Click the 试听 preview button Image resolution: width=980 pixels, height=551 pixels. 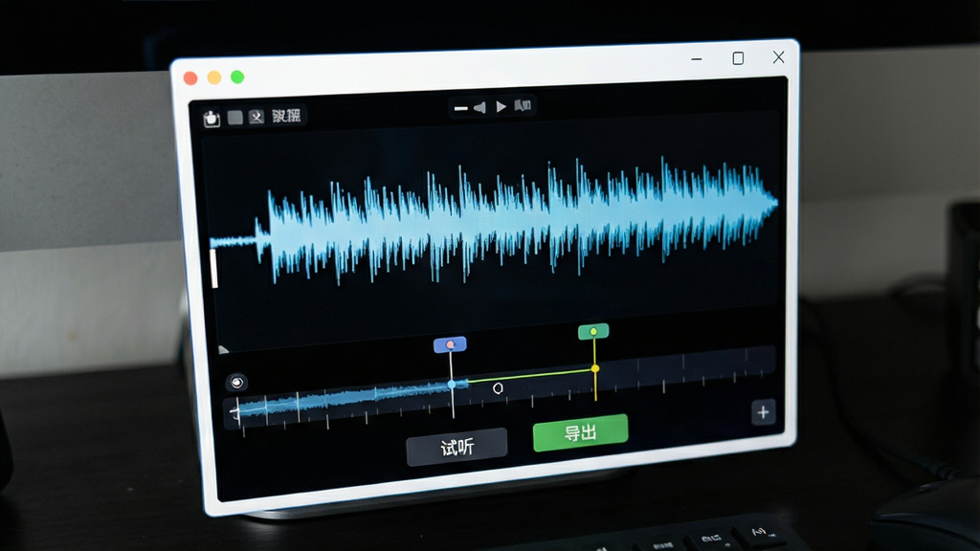[457, 447]
